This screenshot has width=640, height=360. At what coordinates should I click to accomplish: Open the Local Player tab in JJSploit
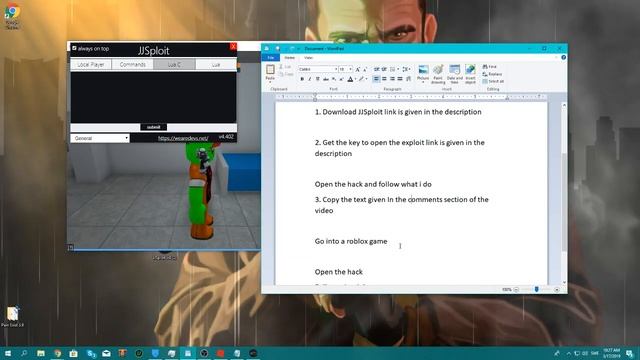91,64
